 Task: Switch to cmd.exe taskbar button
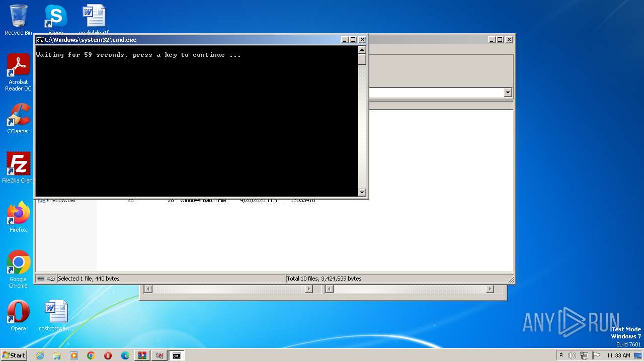(177, 355)
